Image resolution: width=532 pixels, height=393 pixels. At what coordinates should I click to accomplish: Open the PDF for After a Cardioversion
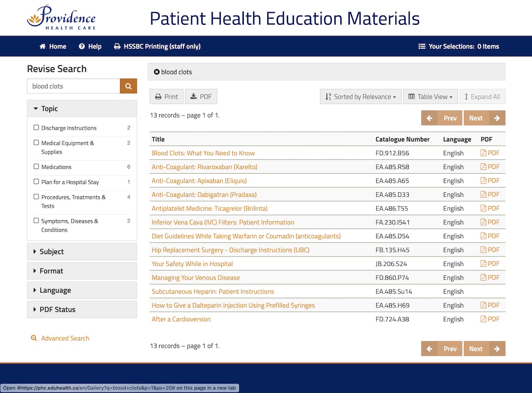coord(489,319)
